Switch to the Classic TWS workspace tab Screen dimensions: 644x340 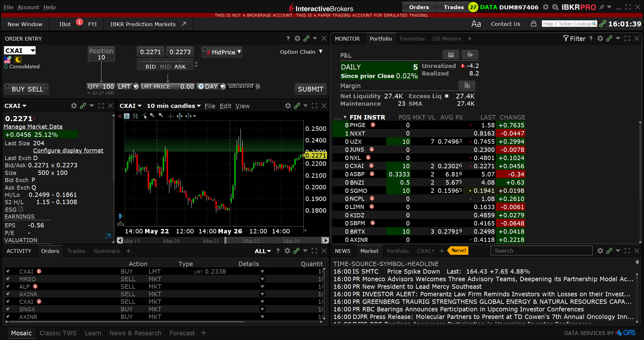pos(58,333)
